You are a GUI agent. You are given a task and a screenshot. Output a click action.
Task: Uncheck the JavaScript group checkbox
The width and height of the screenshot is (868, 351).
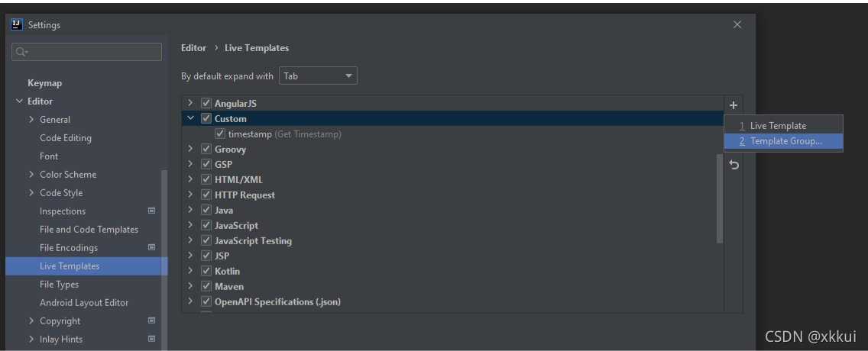[206, 226]
